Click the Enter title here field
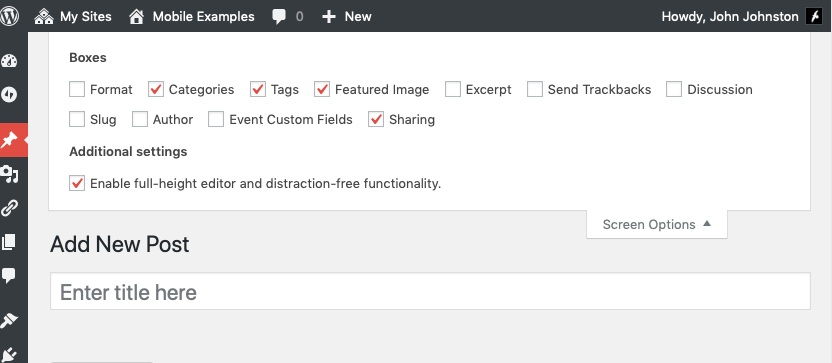The width and height of the screenshot is (832, 363). 430,291
